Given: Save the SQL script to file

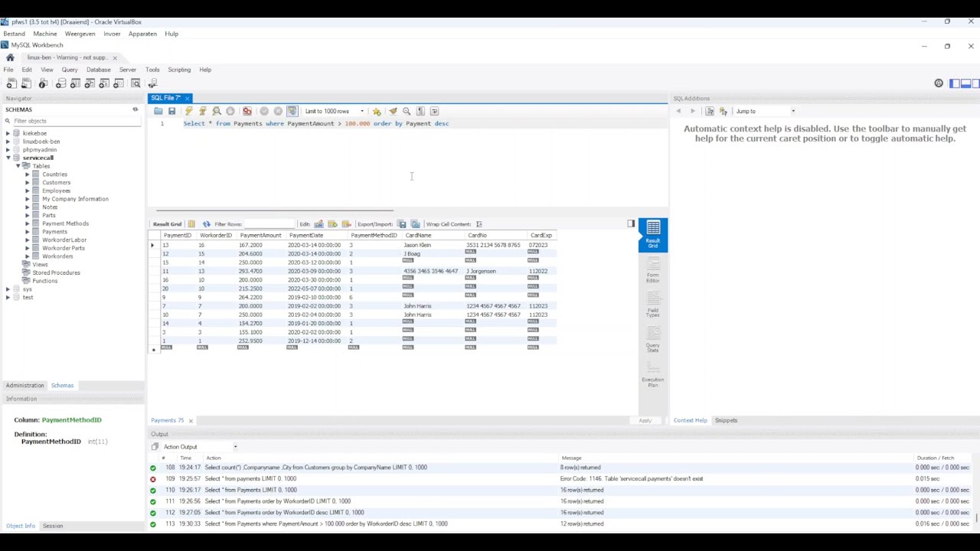Looking at the screenshot, I should [x=171, y=111].
